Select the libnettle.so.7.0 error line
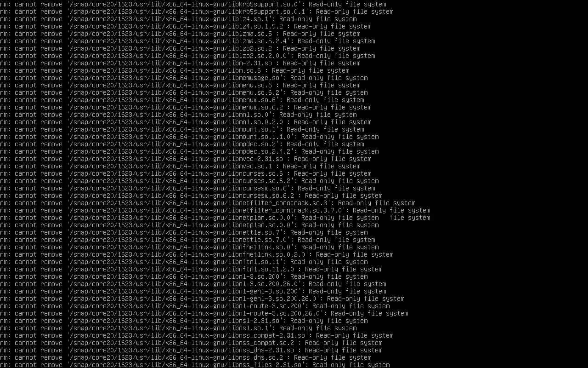The height and width of the screenshot is (368, 588). coord(187,240)
